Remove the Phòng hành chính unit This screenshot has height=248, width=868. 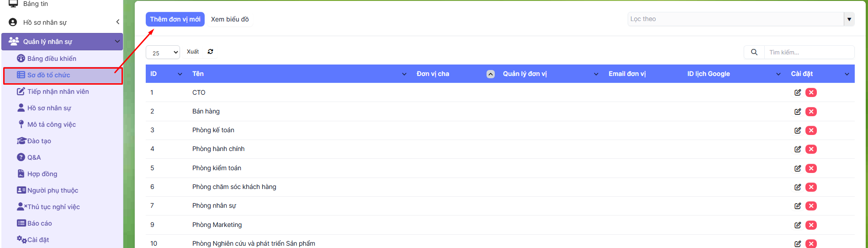point(811,149)
